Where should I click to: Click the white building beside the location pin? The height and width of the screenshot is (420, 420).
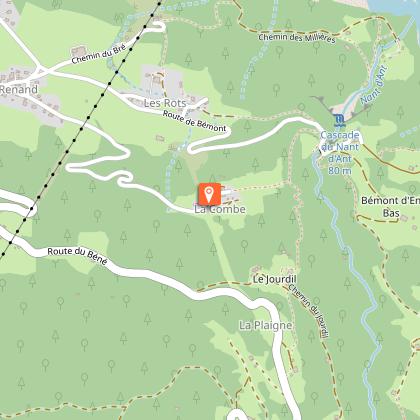click(230, 193)
